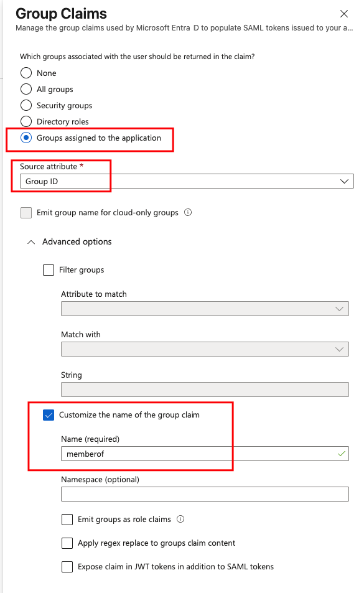The image size is (364, 593).
Task: Click the Name field containing memberof
Action: coord(205,454)
